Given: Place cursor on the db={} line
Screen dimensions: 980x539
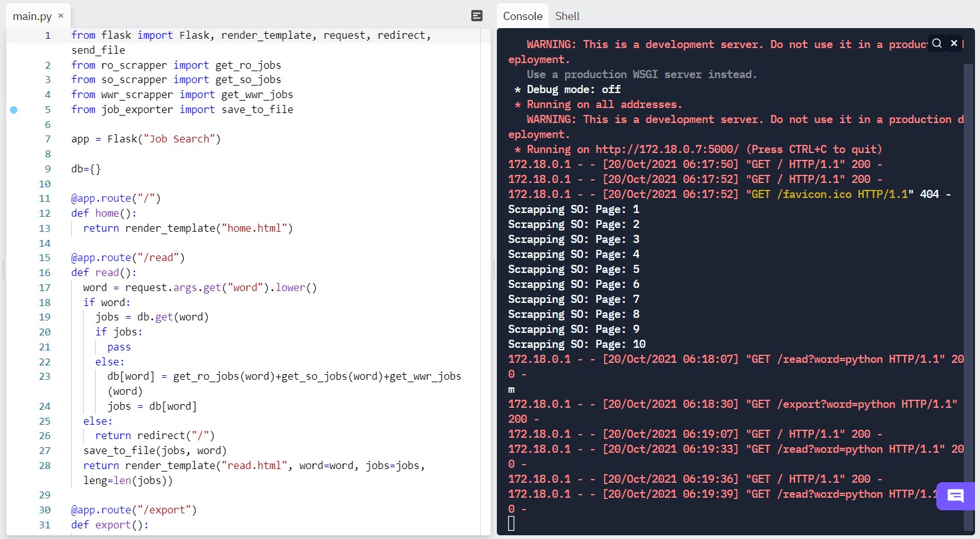Looking at the screenshot, I should 86,169.
